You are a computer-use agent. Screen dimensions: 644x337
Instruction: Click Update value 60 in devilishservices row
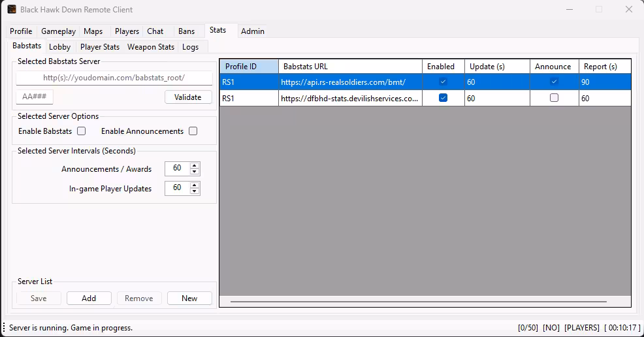pyautogui.click(x=498, y=98)
